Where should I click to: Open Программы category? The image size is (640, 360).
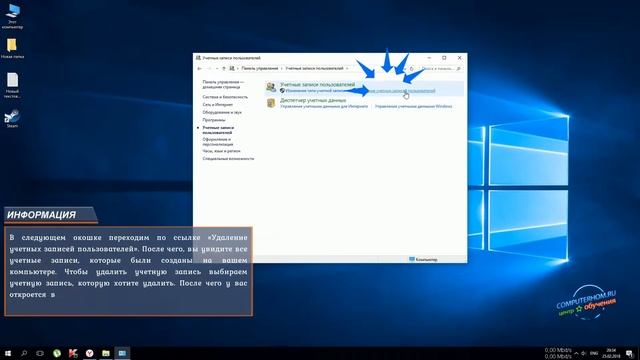(x=214, y=120)
